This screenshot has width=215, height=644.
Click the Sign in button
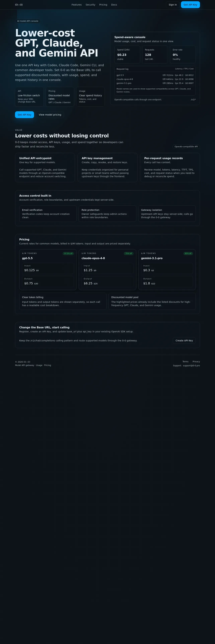[173, 5]
